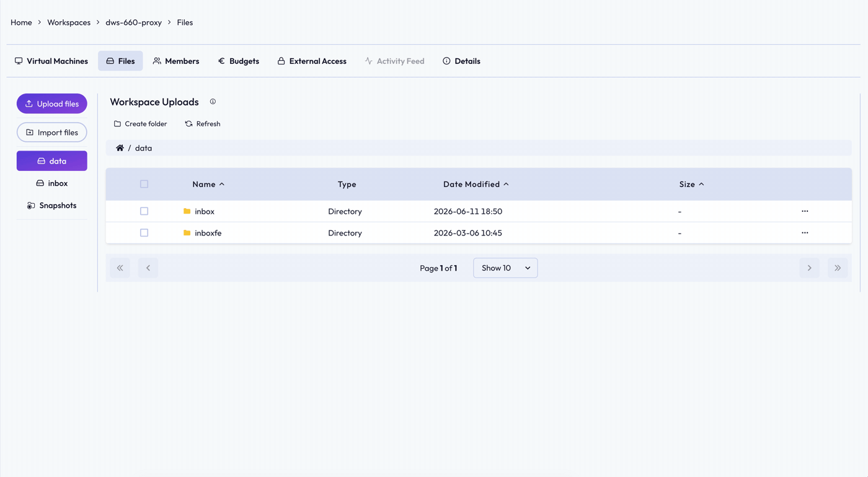Open the three-dot menu for inboxfe row
This screenshot has height=477, width=868.
click(x=805, y=233)
